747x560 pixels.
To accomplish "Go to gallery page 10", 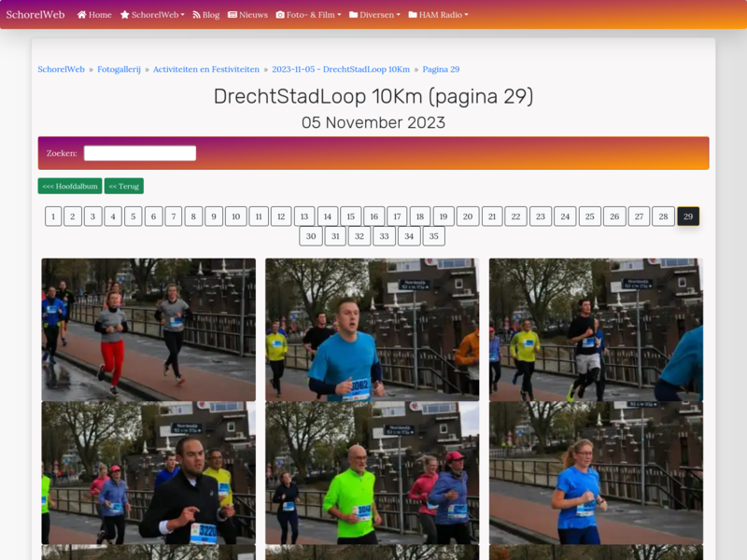I will click(x=236, y=217).
